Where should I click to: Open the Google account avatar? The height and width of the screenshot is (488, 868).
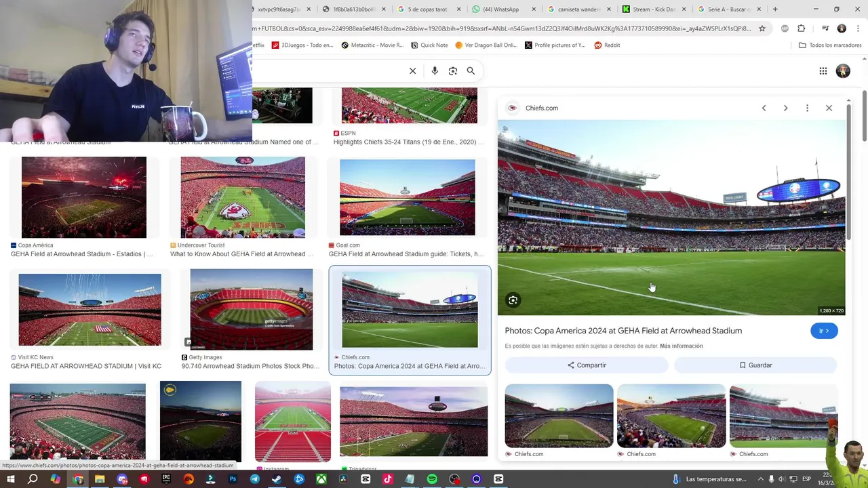click(x=843, y=70)
